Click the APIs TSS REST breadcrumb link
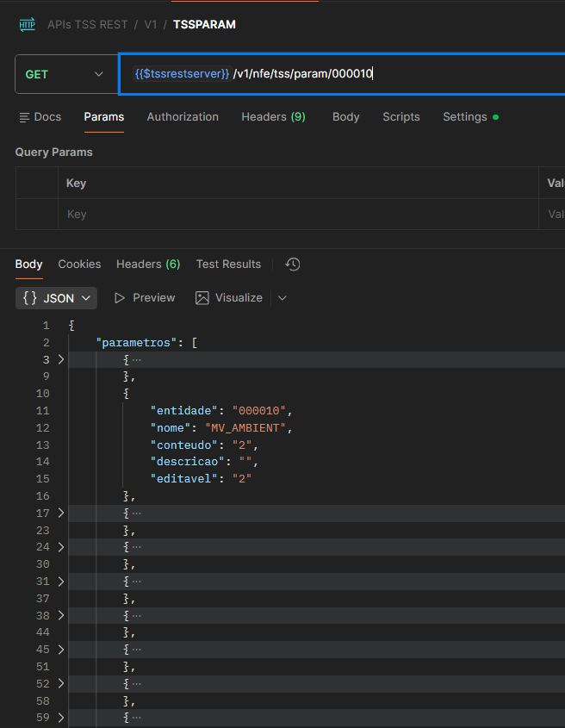This screenshot has height=728, width=565. coord(87,24)
